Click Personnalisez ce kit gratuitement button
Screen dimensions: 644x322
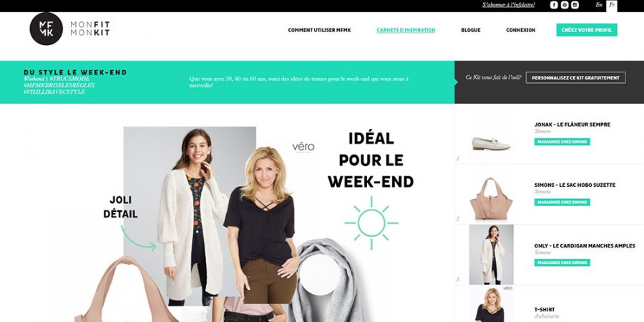(575, 77)
